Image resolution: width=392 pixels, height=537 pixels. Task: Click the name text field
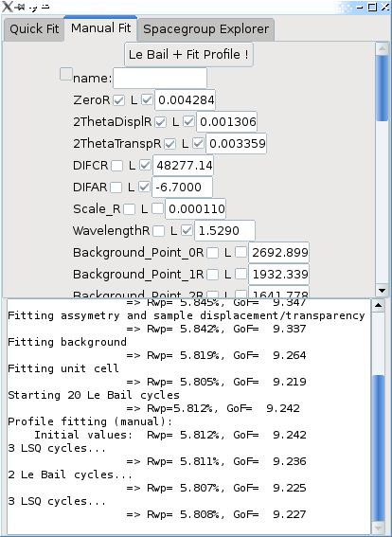(x=160, y=78)
